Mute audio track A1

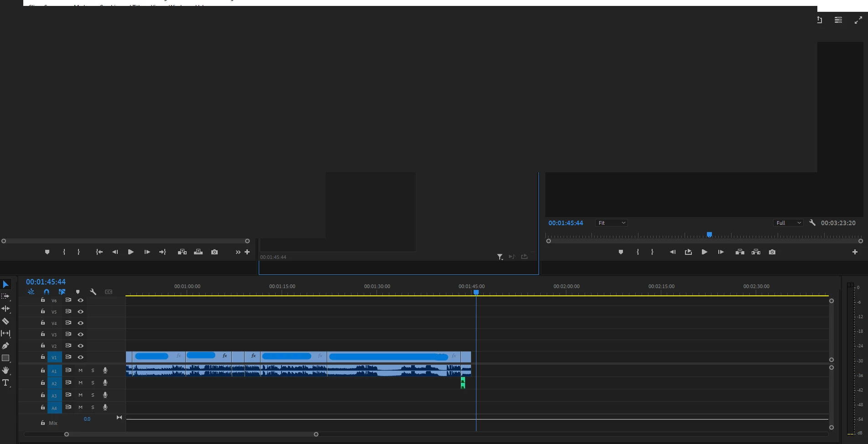pyautogui.click(x=80, y=371)
